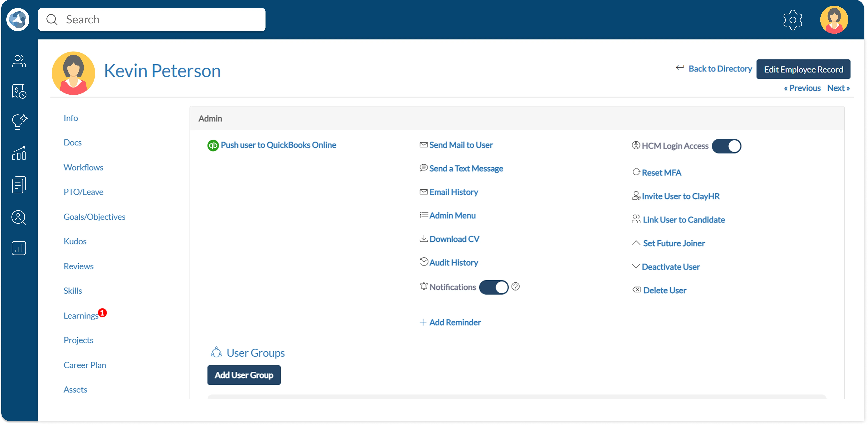Click the payroll dollar-clock sidebar icon
868x425 pixels.
click(19, 91)
